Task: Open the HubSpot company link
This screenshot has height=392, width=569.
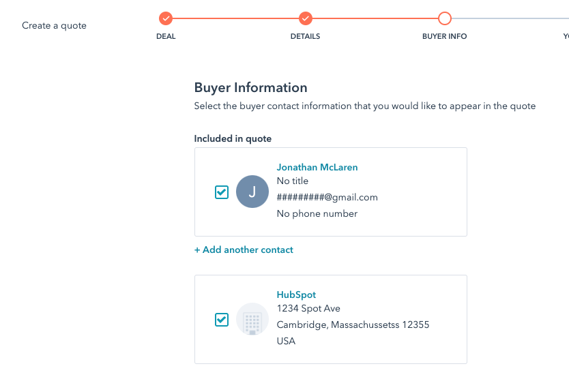Action: click(296, 295)
